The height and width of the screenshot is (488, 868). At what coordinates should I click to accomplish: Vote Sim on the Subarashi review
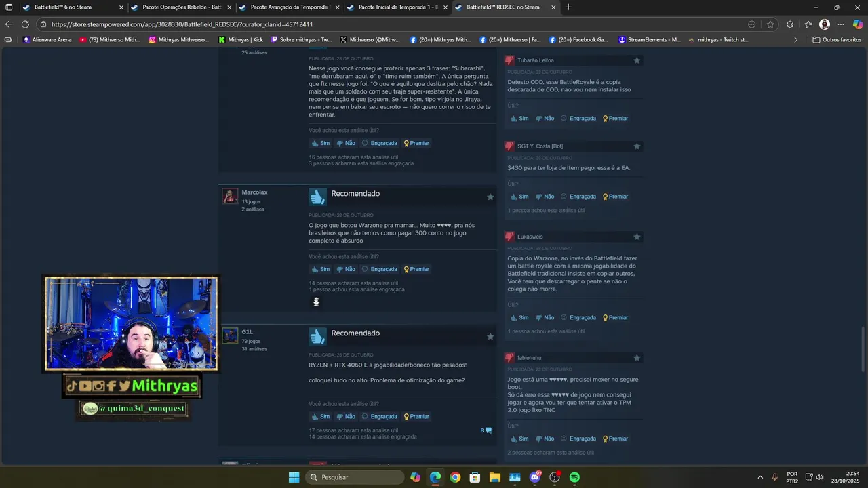pyautogui.click(x=320, y=143)
